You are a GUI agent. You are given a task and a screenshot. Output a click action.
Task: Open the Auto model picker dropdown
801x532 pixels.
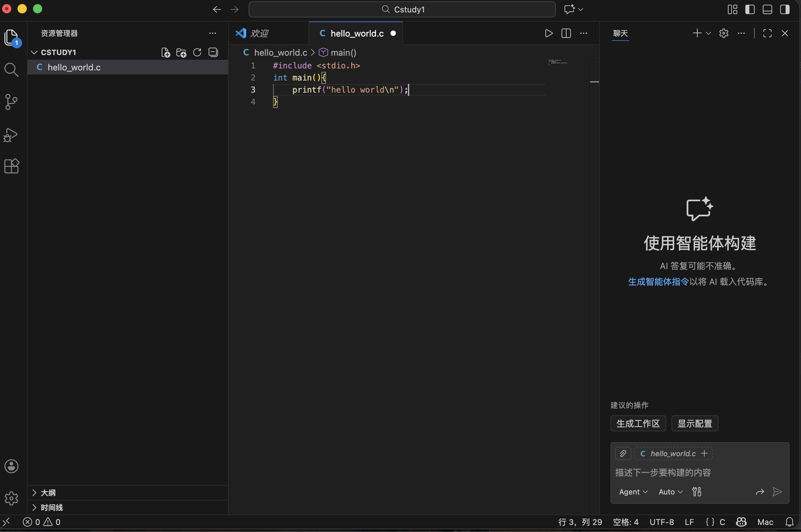click(671, 492)
